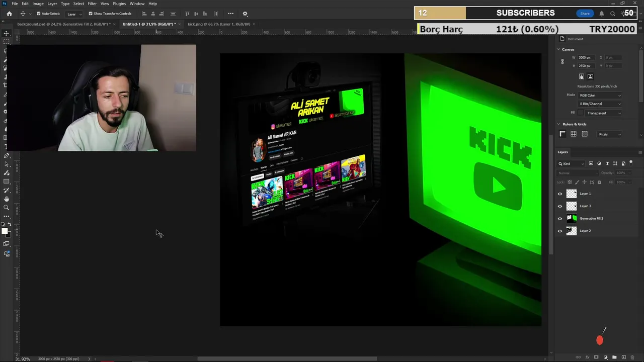Open the Kind layer filter dropdown
The width and height of the screenshot is (644, 362).
click(571, 163)
